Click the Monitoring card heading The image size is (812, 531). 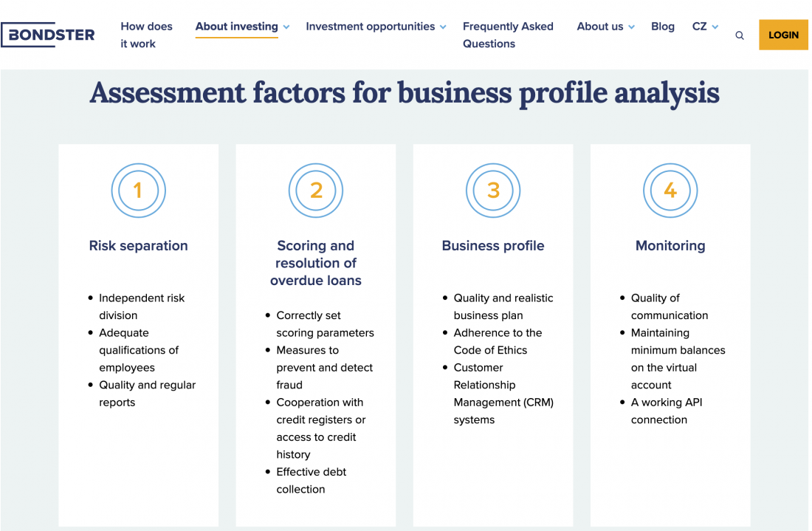(x=670, y=245)
